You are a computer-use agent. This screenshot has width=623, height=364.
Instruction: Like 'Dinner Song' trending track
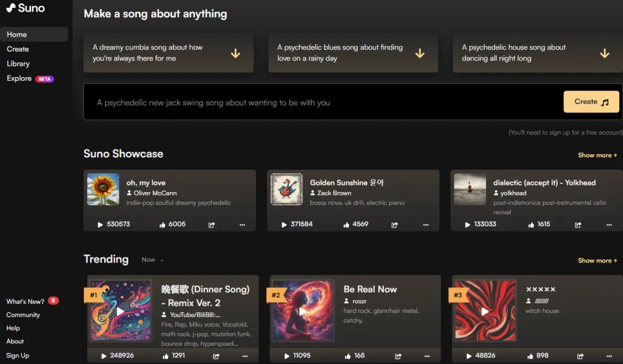165,356
